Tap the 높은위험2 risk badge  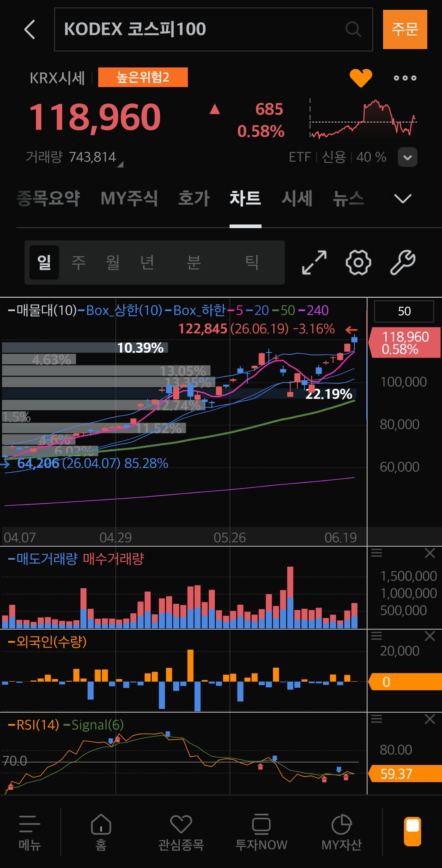[143, 77]
